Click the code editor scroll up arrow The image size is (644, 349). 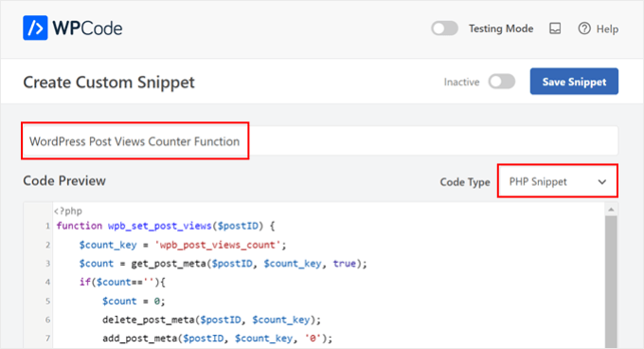[x=611, y=210]
